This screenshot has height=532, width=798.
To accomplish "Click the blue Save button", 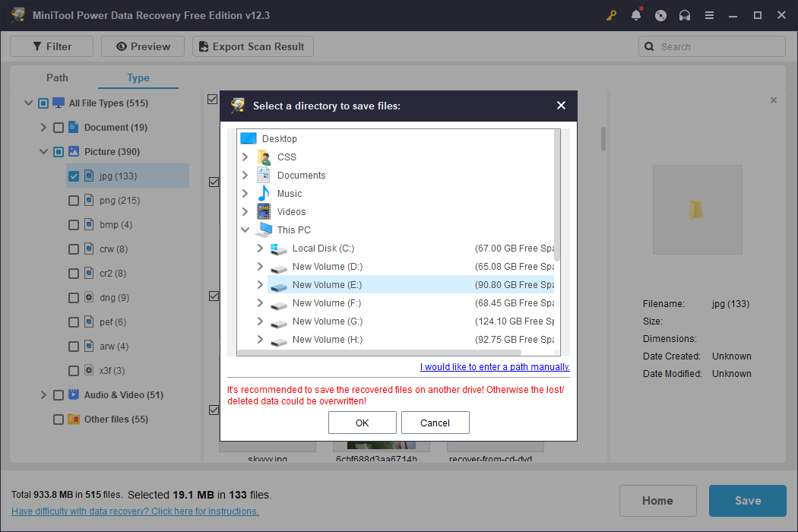I will click(x=748, y=500).
